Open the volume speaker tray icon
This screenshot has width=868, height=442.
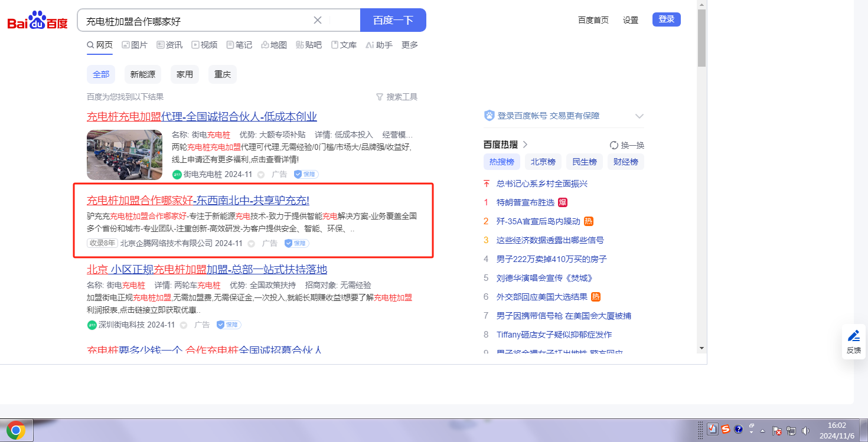pos(806,431)
